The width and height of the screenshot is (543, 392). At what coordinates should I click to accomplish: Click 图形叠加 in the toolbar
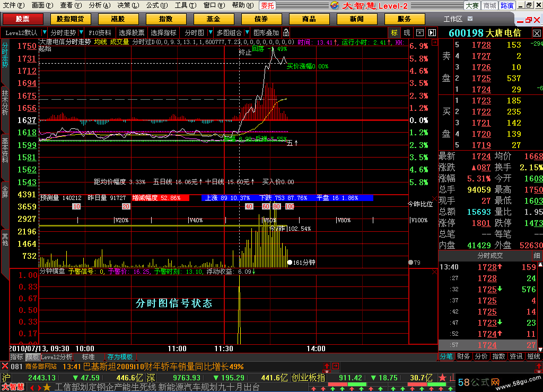266,32
